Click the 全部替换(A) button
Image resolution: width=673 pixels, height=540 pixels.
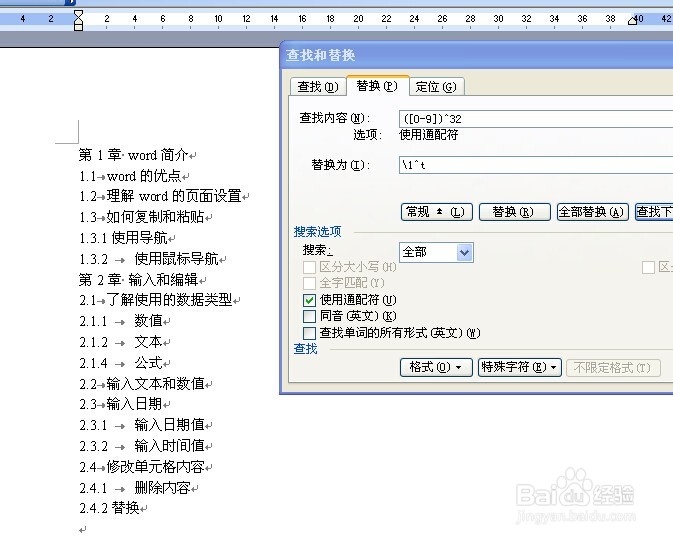592,212
